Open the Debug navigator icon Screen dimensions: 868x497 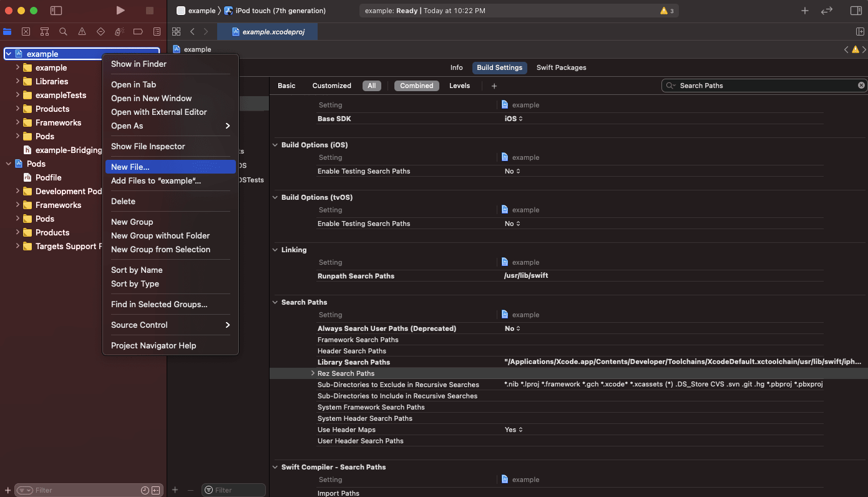[119, 31]
